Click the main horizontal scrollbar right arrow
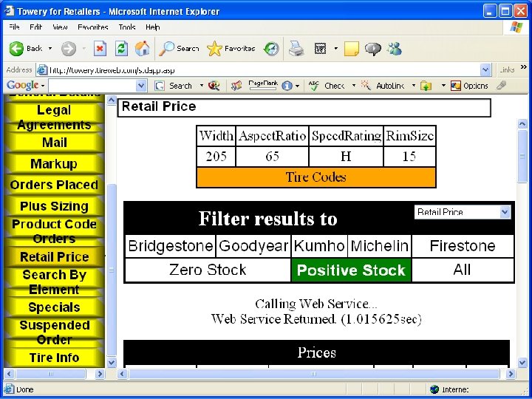 (511, 374)
